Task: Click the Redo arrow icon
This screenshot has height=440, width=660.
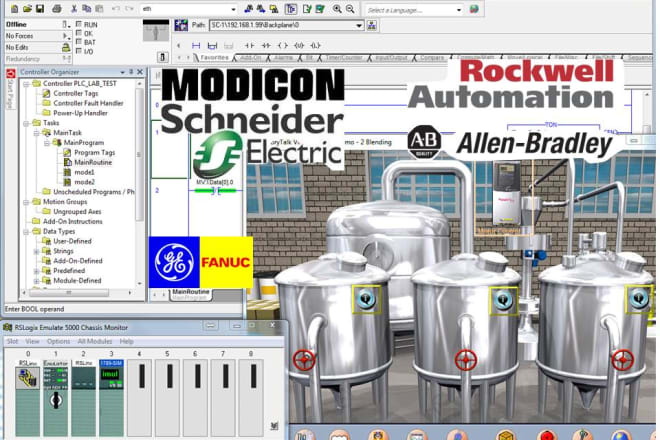Action: tap(129, 8)
